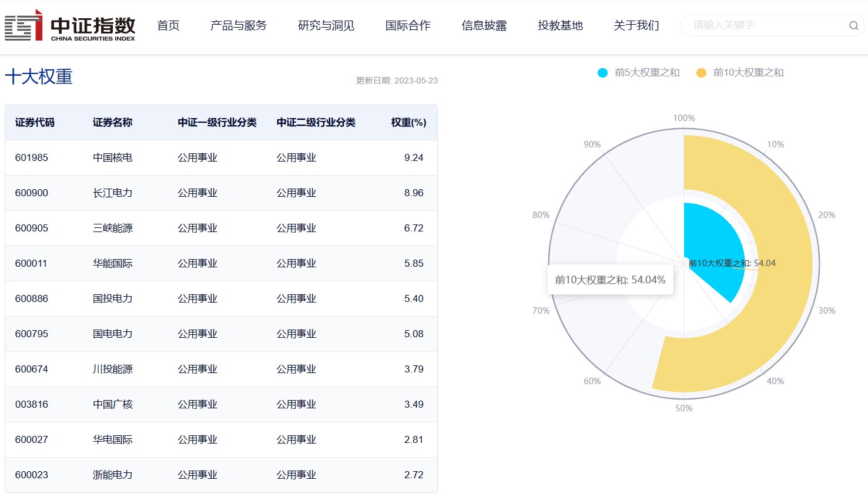This screenshot has width=868, height=497.
Task: Click the 十大权重 section heading
Action: tap(39, 77)
